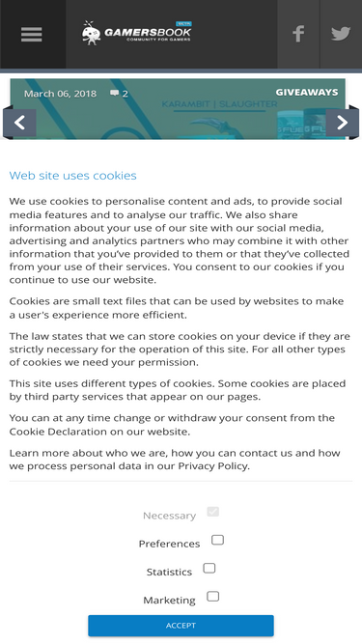Click the March 06, 2018 post date

[60, 94]
